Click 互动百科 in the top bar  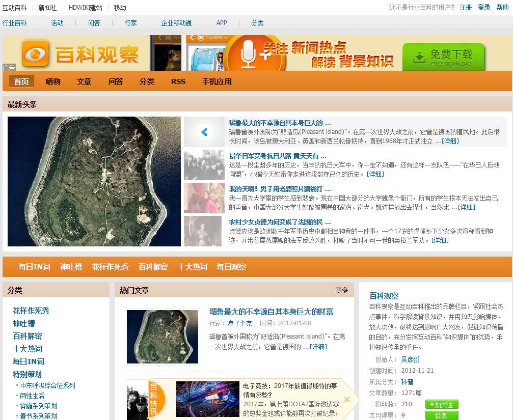(x=14, y=8)
